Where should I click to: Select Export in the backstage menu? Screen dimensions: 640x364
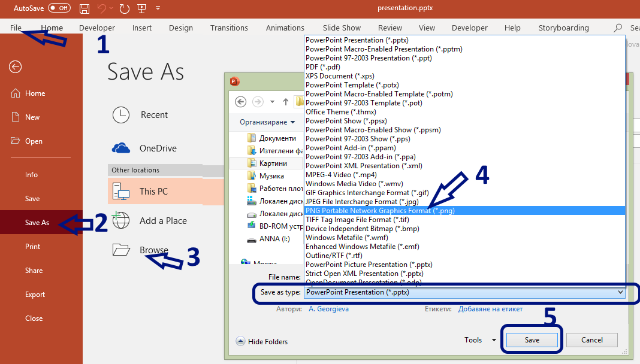click(35, 295)
